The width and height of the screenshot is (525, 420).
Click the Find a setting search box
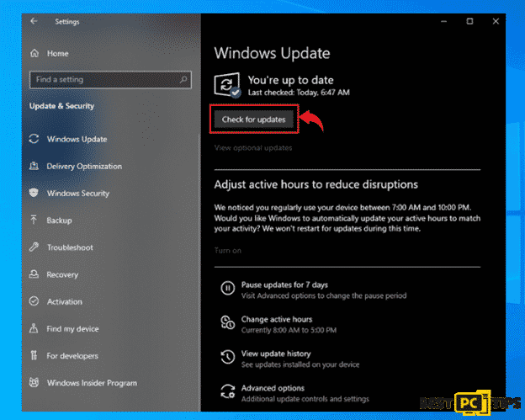pyautogui.click(x=110, y=79)
